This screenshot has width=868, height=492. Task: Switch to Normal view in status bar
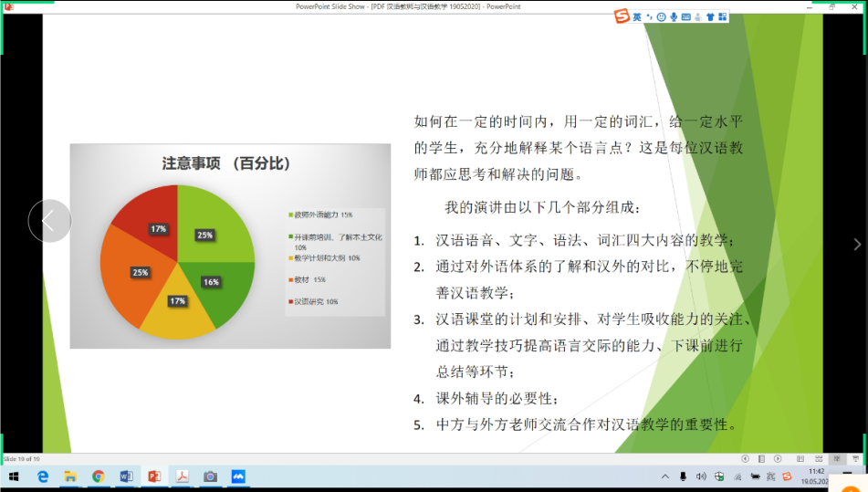pos(800,458)
